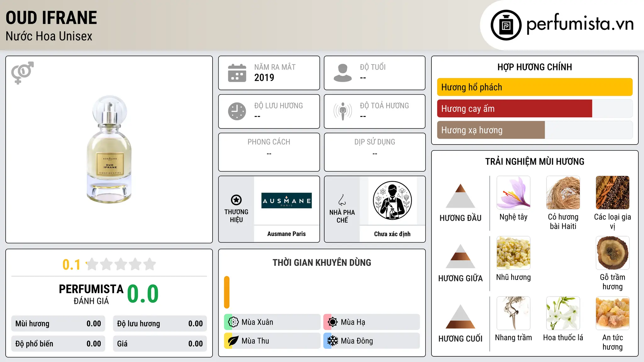Click the person icon beside Độ tuổi
Screen dimensions: 644x362
click(x=342, y=73)
